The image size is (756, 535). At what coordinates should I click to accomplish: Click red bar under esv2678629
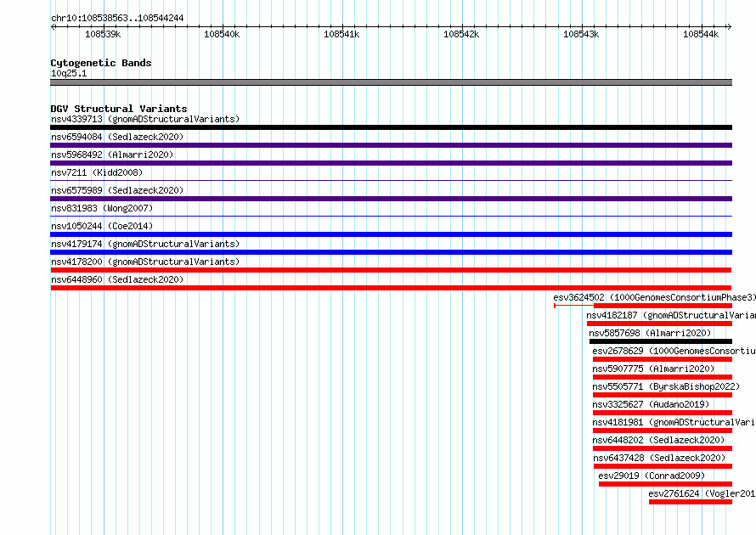coord(663,359)
